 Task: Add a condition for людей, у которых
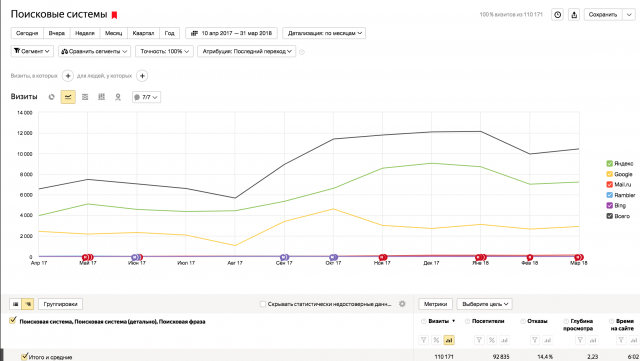point(142,76)
